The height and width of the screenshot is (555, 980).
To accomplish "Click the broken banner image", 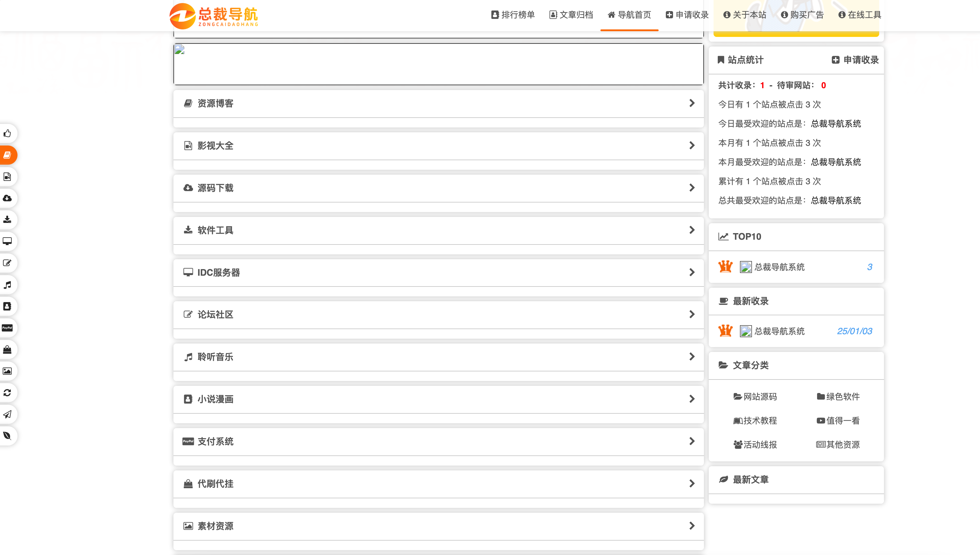I will click(438, 64).
